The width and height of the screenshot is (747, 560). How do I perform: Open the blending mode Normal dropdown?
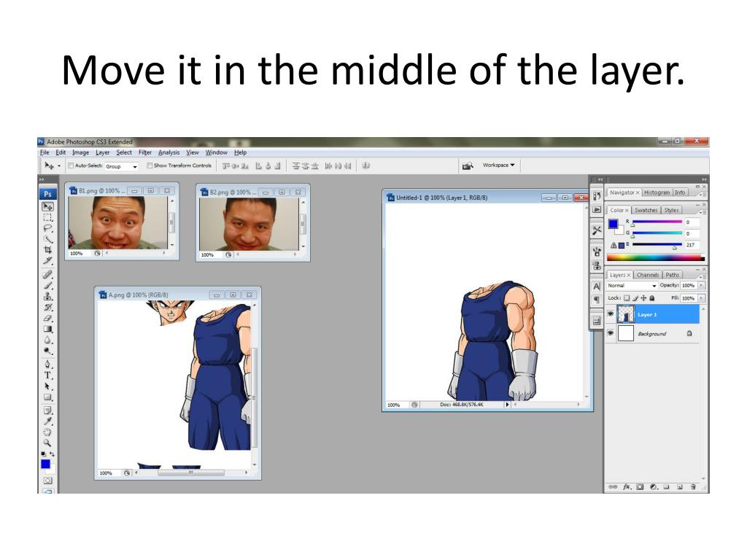coord(632,286)
